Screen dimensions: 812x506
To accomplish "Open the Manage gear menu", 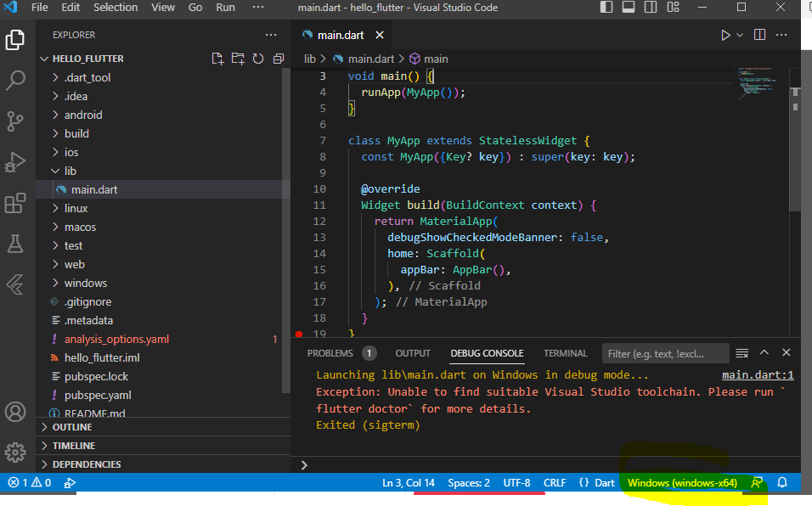I will click(15, 453).
